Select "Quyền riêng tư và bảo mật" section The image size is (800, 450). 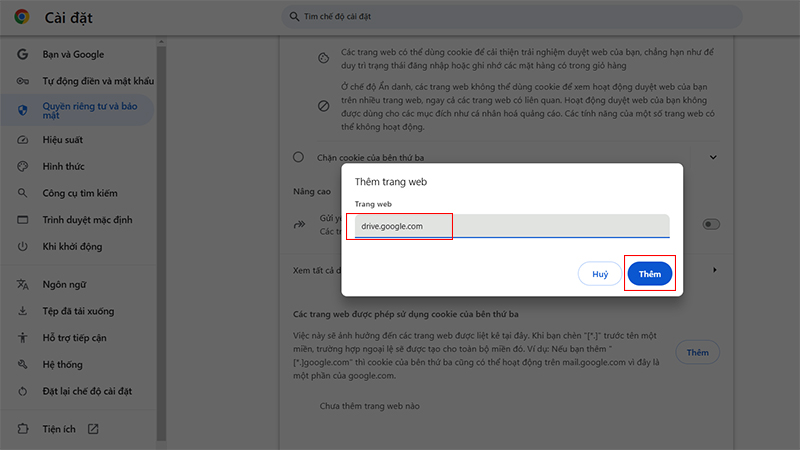pos(78,110)
